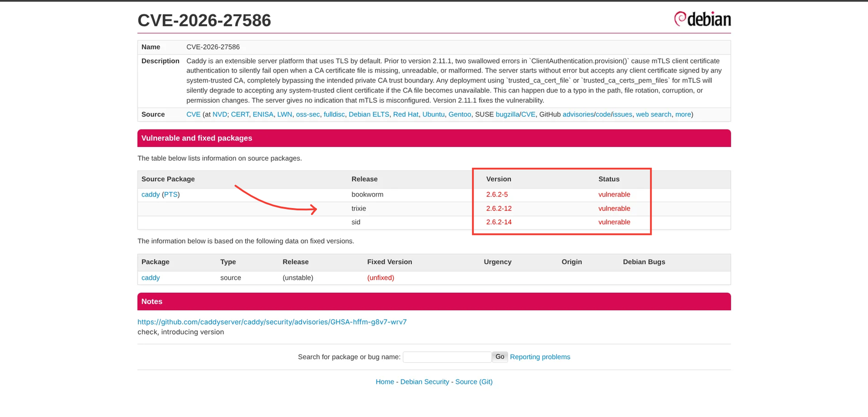Image resolution: width=868 pixels, height=417 pixels.
Task: Open the SUSE bugzilla link
Action: click(x=507, y=114)
